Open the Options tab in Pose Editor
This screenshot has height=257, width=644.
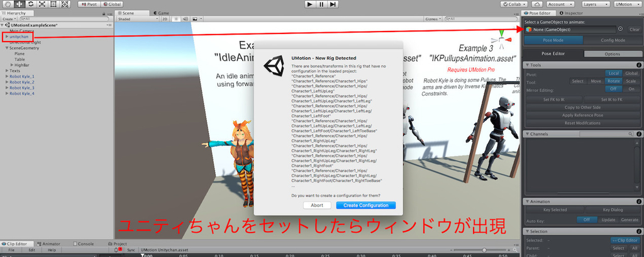(612, 54)
